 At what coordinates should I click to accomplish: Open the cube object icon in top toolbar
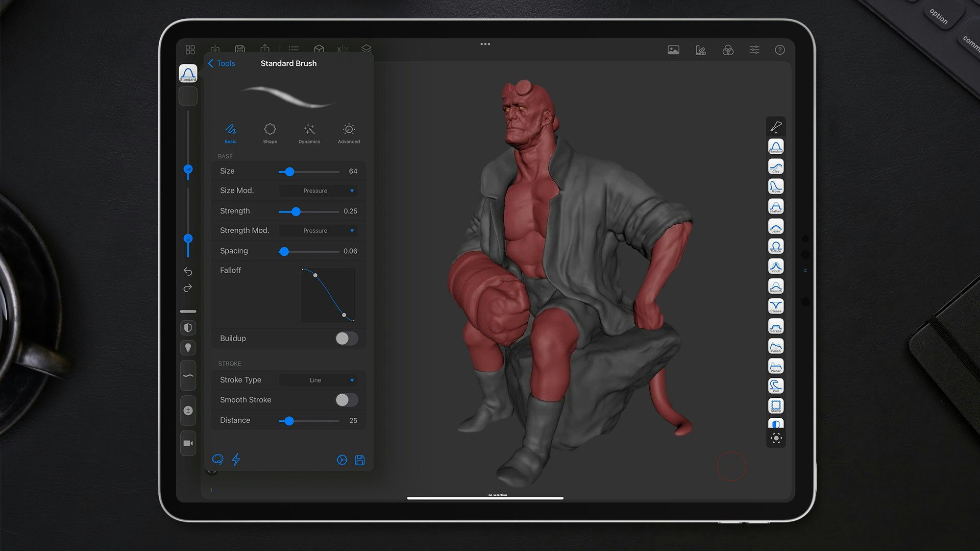tap(319, 49)
